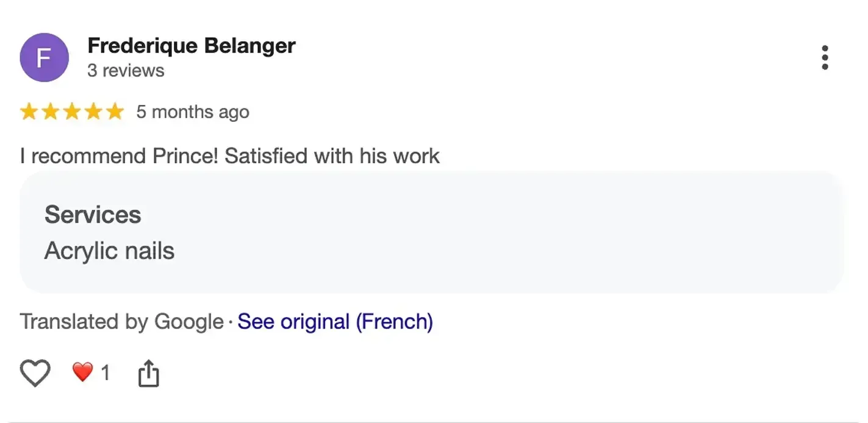
Task: Click the reaction count number "1"
Action: pos(106,372)
